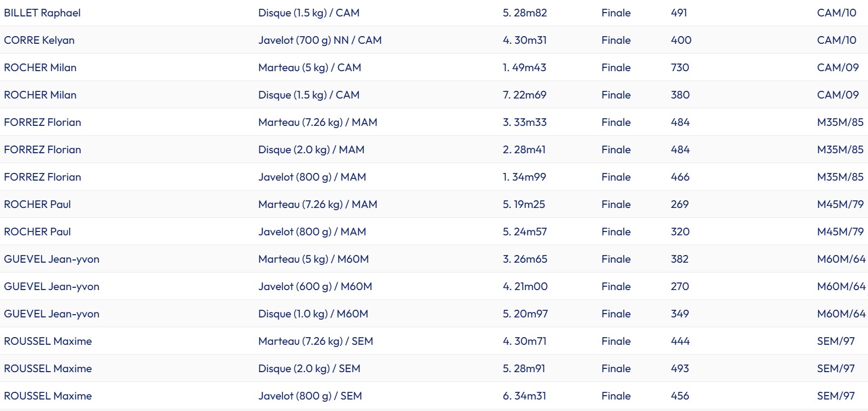Open the Disque (2.0 kg) / SEM event
The width and height of the screenshot is (868, 411).
(x=309, y=368)
